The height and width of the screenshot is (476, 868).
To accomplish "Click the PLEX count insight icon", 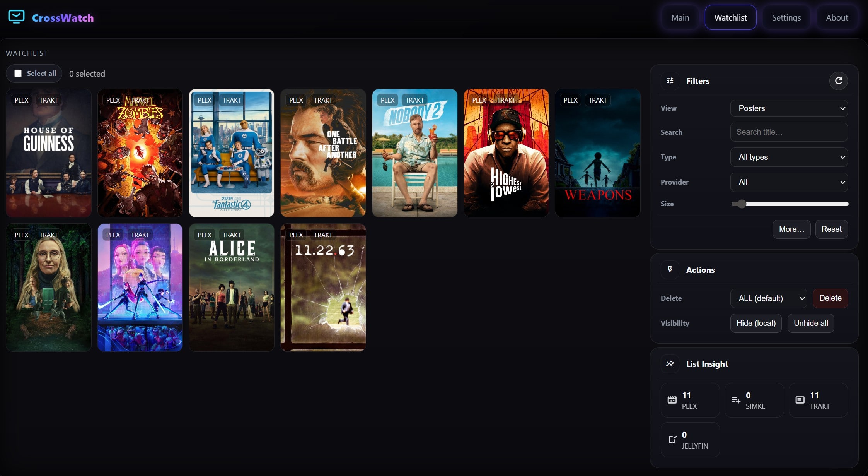I will tap(672, 400).
